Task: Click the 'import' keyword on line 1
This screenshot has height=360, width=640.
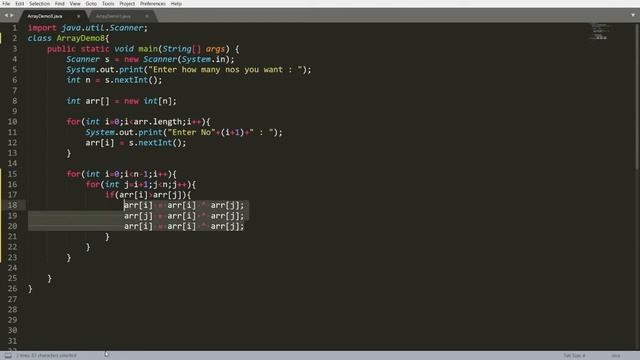Action: click(x=42, y=28)
